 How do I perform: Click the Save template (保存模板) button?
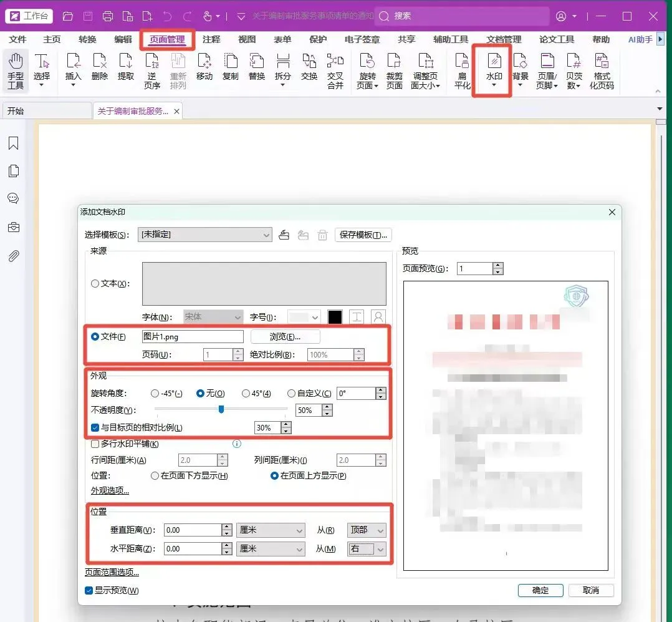tap(363, 235)
